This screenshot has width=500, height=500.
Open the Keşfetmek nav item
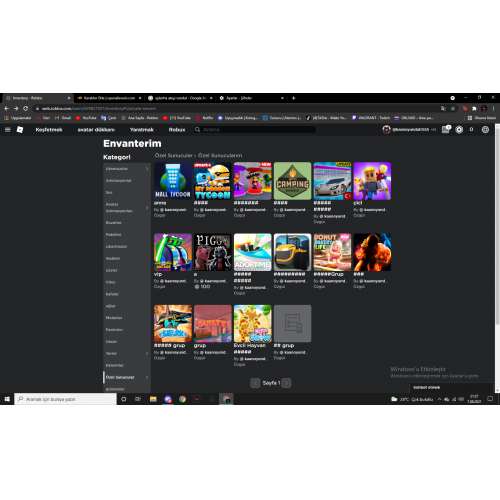tap(49, 130)
